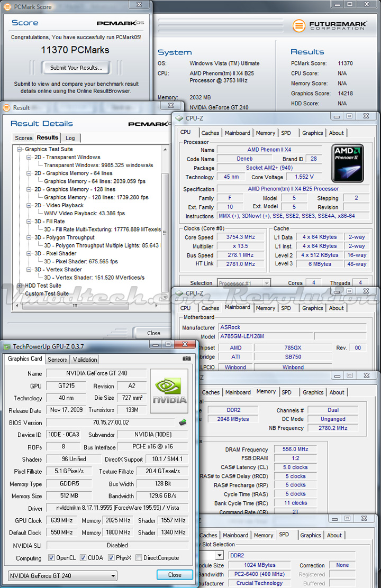Click the Transparent Windows result row
The image size is (381, 588).
(98, 166)
